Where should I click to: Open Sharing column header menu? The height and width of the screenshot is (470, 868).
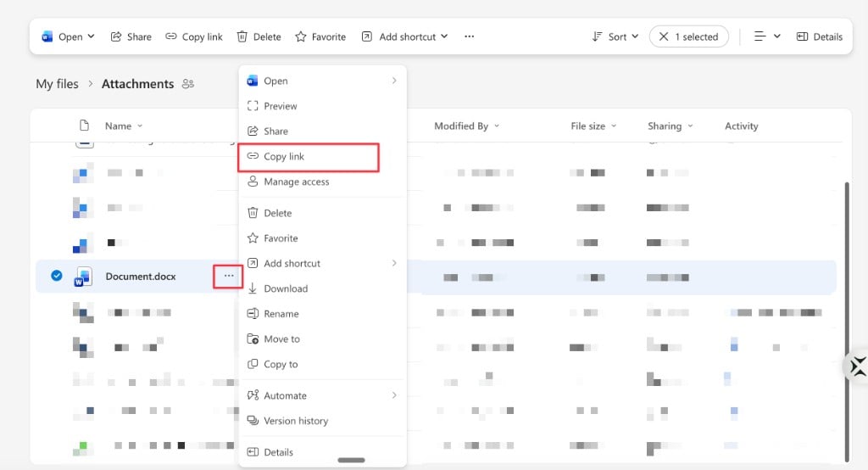click(670, 126)
